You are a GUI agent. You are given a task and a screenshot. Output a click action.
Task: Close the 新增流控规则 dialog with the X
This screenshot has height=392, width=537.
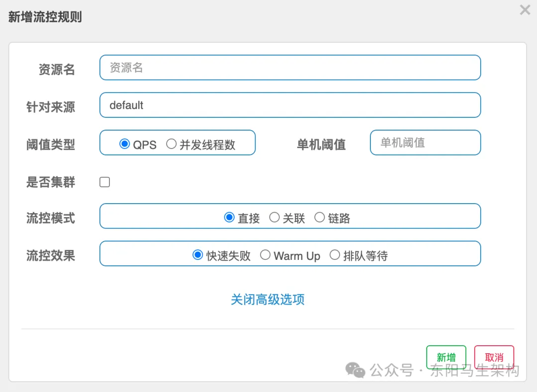tap(525, 10)
